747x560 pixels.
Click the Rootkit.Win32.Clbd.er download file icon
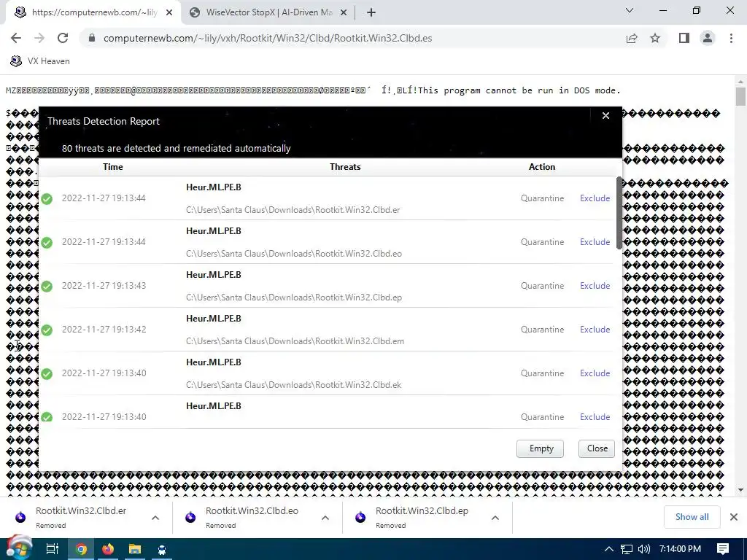tap(20, 517)
